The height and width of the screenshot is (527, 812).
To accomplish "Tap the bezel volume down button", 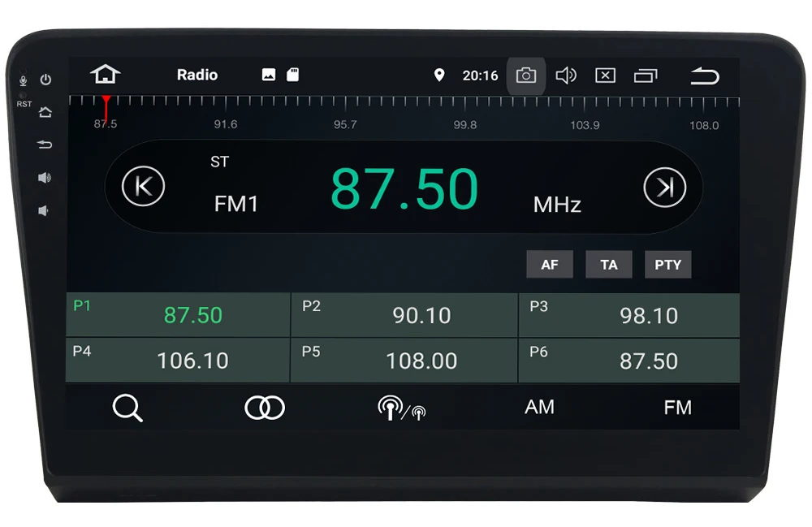I will pos(43,210).
